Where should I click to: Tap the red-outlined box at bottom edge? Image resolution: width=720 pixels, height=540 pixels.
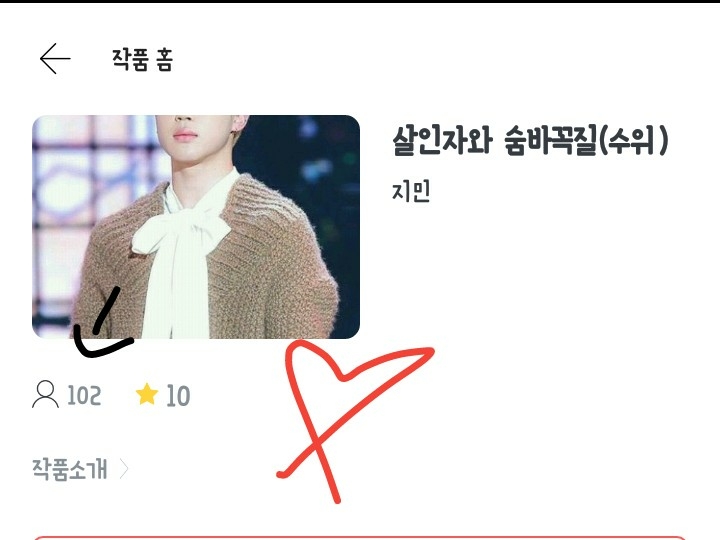coord(360,537)
